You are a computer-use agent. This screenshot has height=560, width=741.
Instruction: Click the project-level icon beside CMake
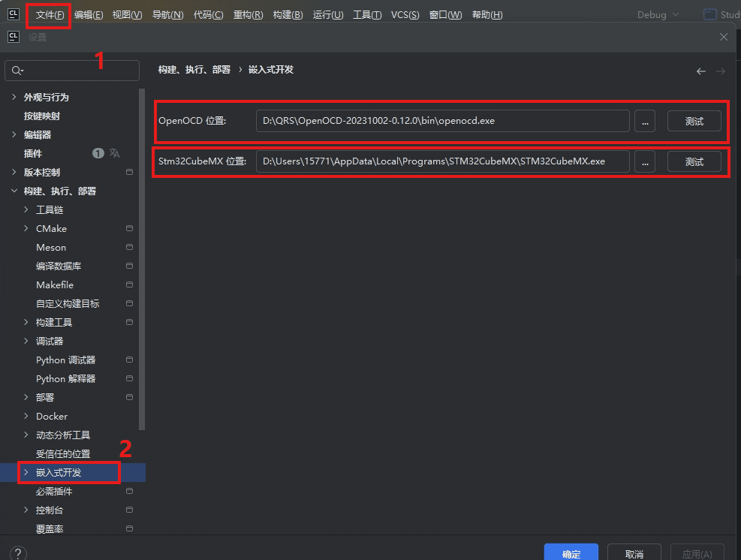pos(129,228)
